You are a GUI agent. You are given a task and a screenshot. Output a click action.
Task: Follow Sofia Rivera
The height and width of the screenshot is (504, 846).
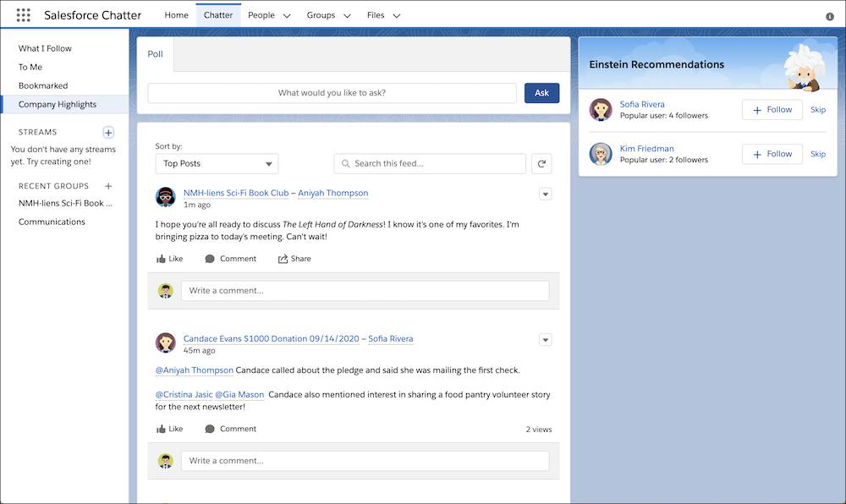coord(772,109)
